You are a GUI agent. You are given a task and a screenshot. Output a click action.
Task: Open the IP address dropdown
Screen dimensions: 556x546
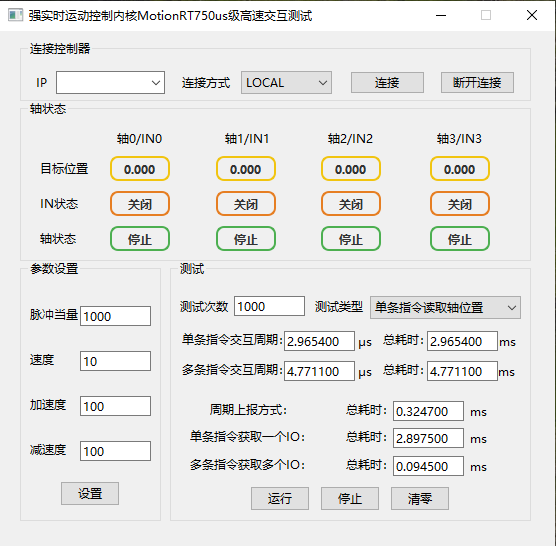(x=110, y=83)
